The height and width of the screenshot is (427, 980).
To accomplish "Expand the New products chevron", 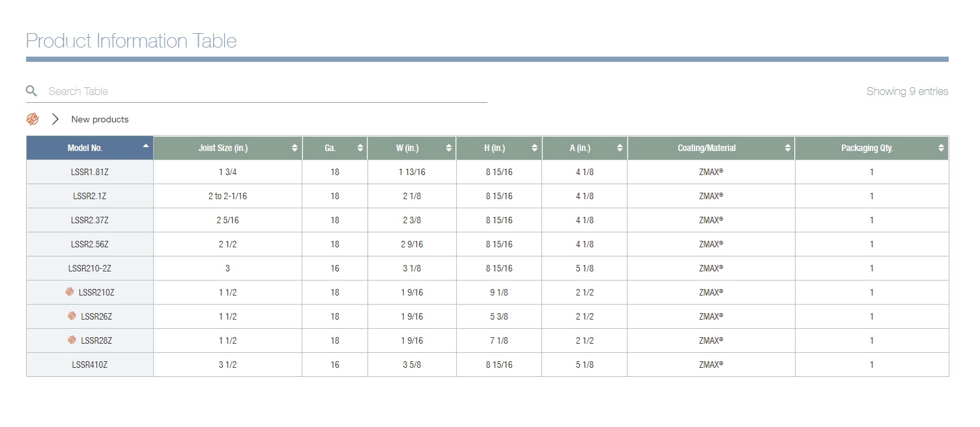I will click(x=55, y=119).
